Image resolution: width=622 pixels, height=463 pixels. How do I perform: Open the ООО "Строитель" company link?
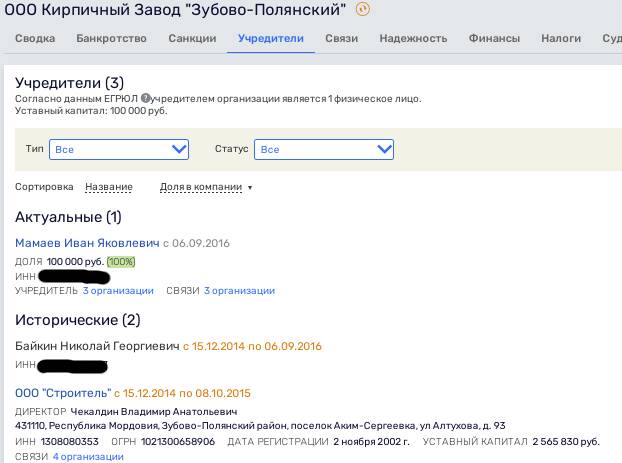point(63,393)
